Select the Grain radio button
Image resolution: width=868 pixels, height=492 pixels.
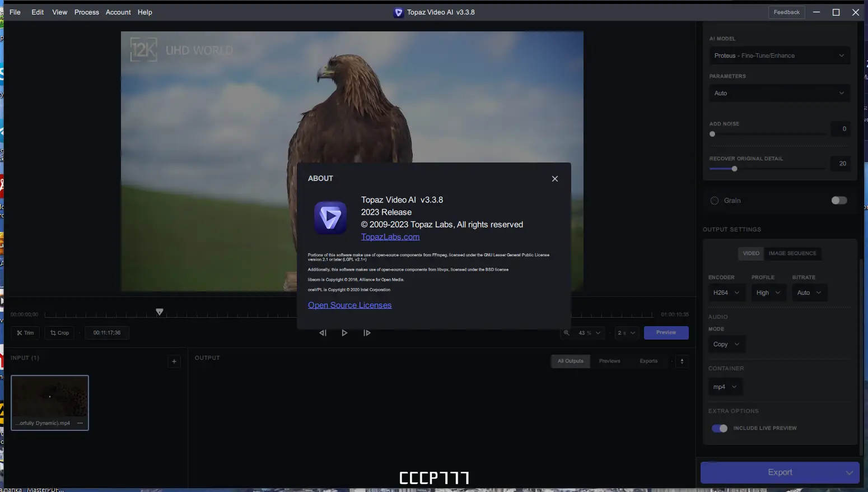click(714, 200)
